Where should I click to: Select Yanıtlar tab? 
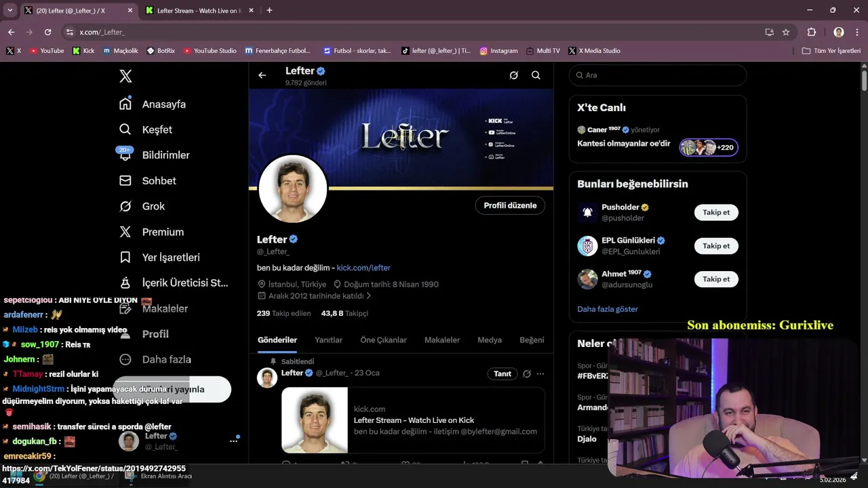pyautogui.click(x=328, y=340)
